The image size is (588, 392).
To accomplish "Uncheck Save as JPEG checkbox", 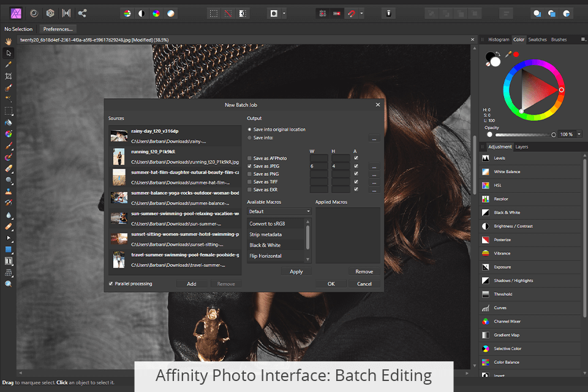I will click(x=249, y=166).
